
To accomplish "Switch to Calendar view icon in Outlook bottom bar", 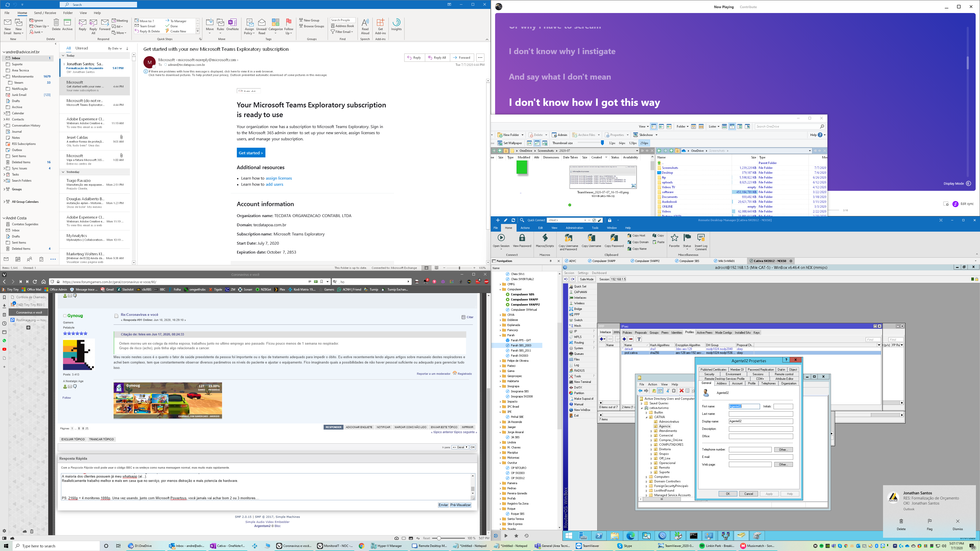I will [18, 259].
